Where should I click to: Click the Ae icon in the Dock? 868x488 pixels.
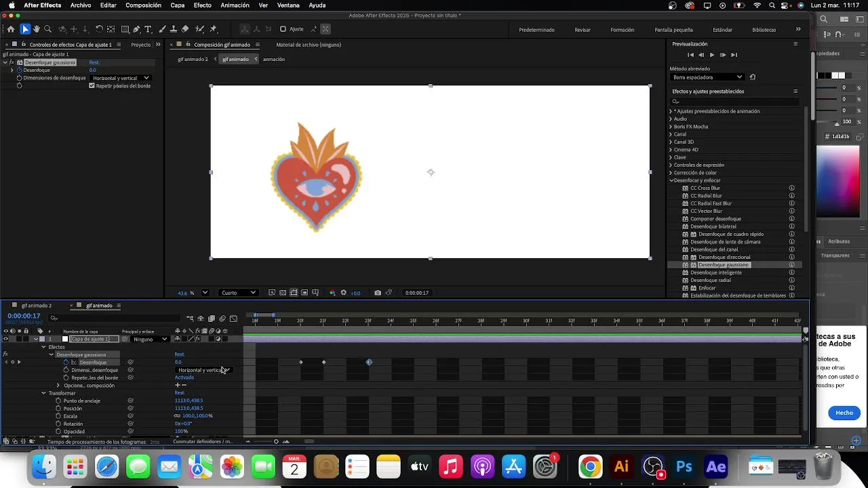coord(715,466)
